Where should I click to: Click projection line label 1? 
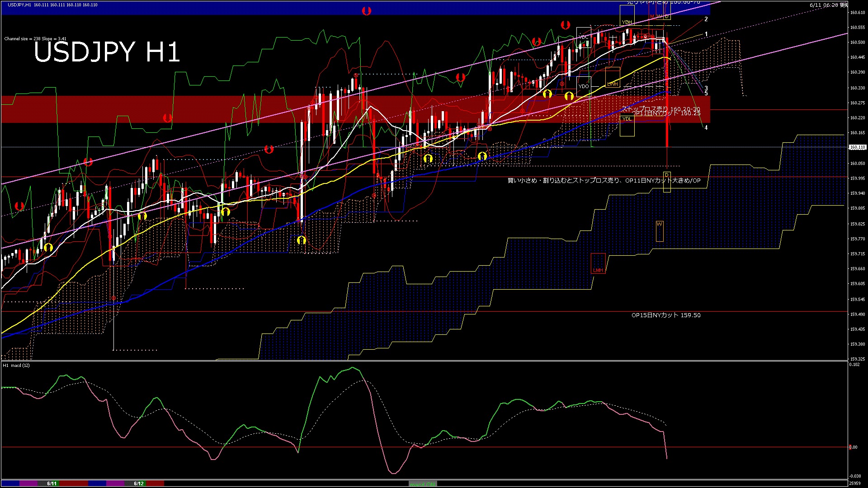click(706, 34)
